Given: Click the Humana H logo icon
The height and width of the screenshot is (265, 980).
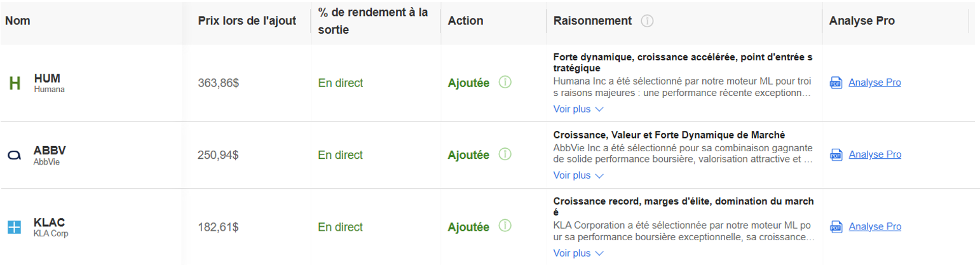Looking at the screenshot, I should tap(15, 83).
